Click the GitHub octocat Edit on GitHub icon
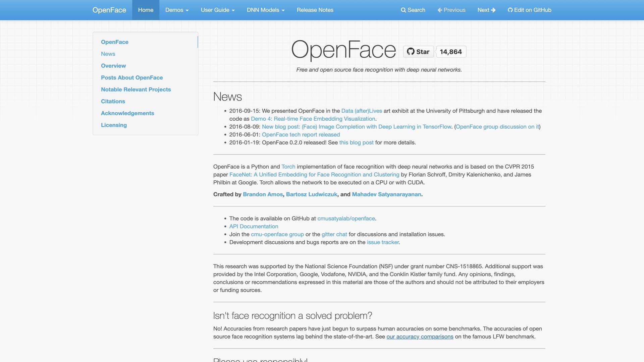 pos(511,10)
